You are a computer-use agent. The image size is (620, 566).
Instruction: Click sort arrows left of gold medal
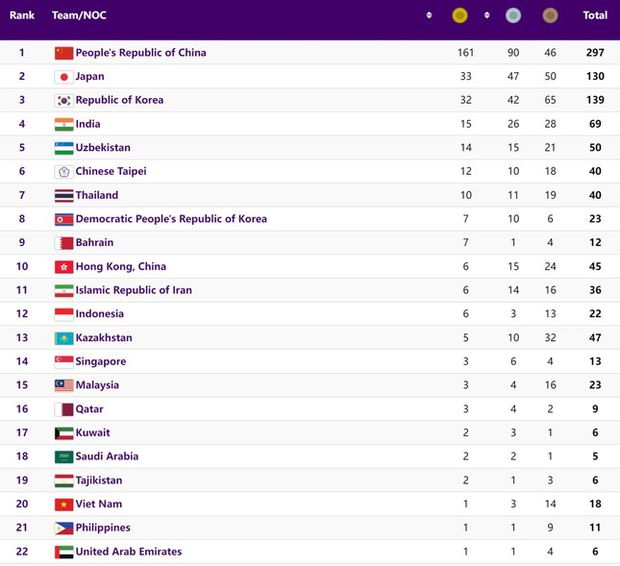pos(429,15)
